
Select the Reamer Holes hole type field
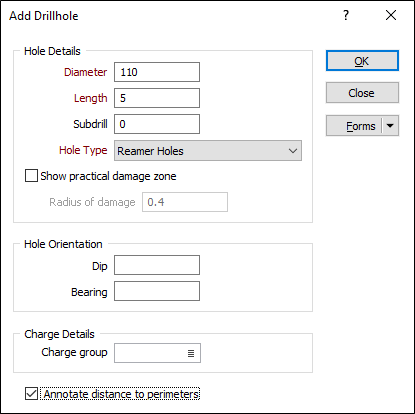click(208, 151)
